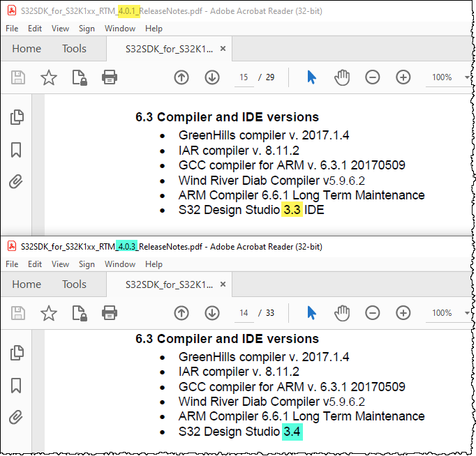Print the 4.0.1 release notes document

(110, 77)
